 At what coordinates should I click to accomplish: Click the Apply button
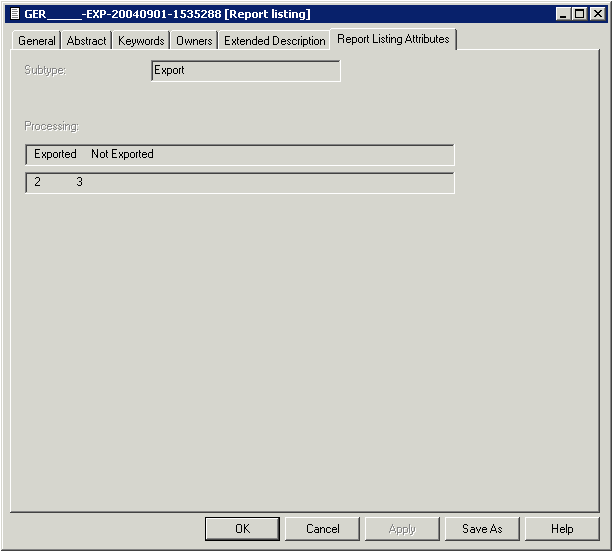402,529
